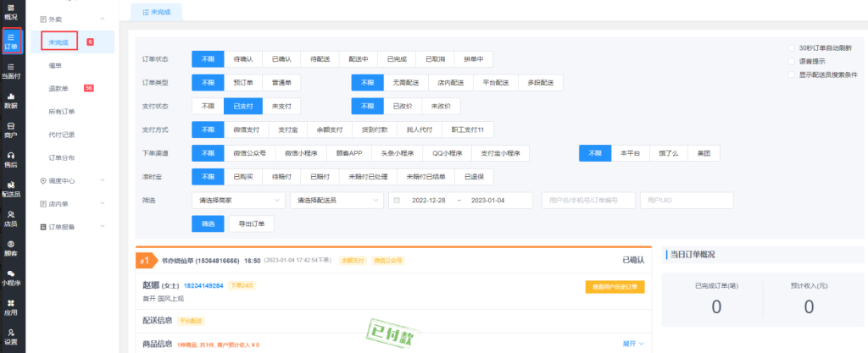Image resolution: width=868 pixels, height=353 pixels.
Task: Enable 30秒订单自动刷新 checkbox
Action: point(791,47)
